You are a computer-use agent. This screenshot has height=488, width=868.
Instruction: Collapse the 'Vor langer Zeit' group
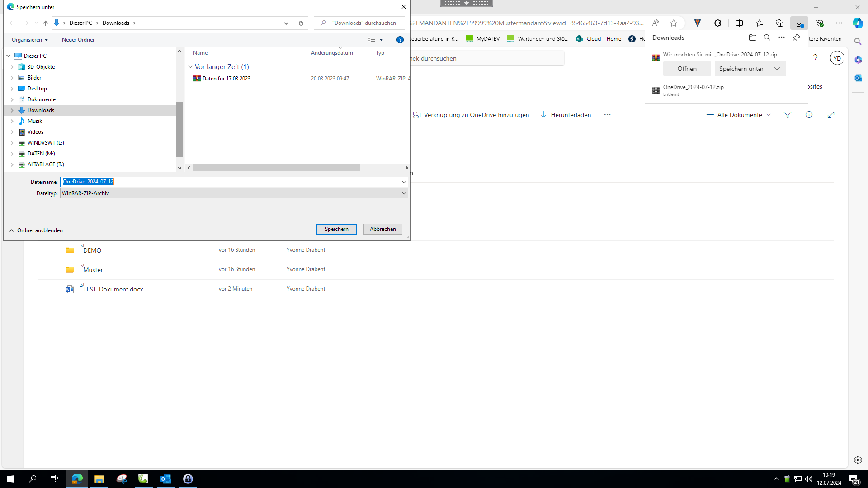(190, 67)
